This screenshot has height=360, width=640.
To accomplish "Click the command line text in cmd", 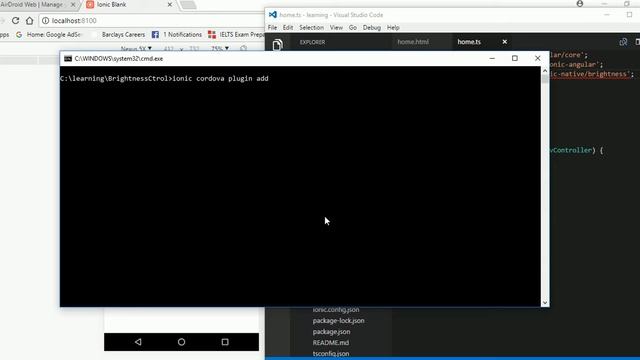I will tap(164, 78).
